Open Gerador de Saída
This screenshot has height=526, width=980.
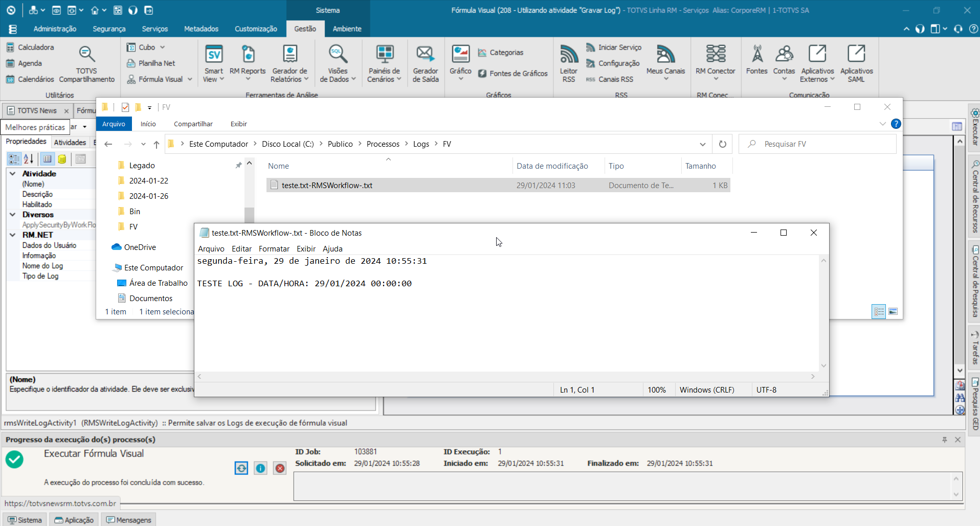tap(425, 63)
